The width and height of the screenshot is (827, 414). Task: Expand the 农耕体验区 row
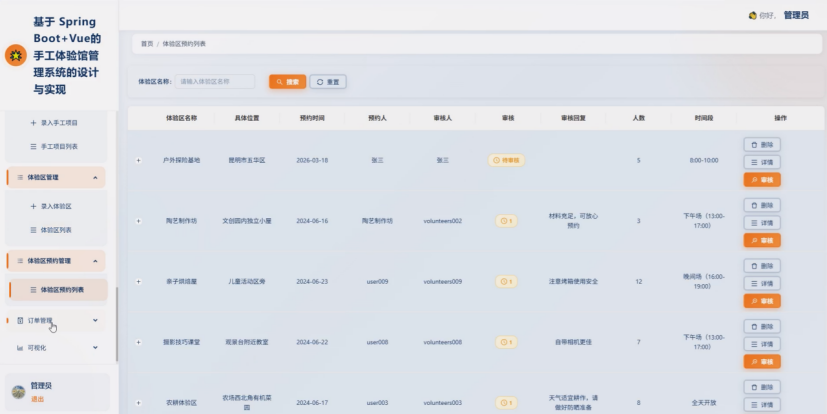(138, 403)
